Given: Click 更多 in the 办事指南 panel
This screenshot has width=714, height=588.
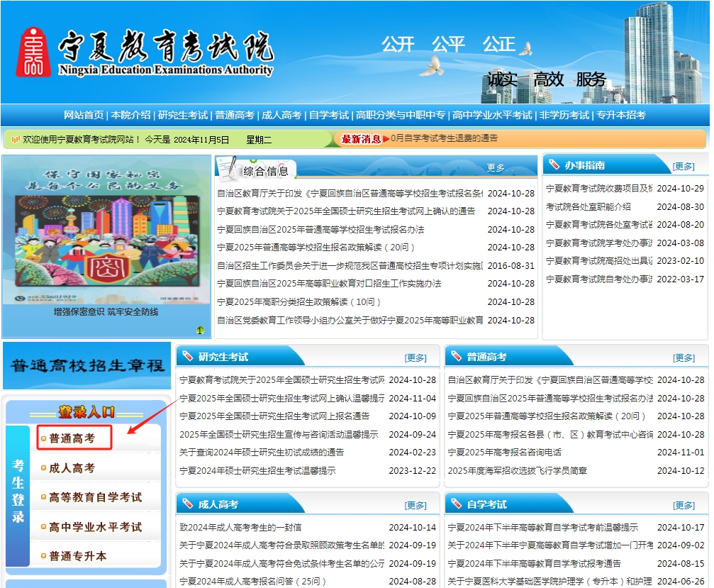Looking at the screenshot, I should point(684,167).
